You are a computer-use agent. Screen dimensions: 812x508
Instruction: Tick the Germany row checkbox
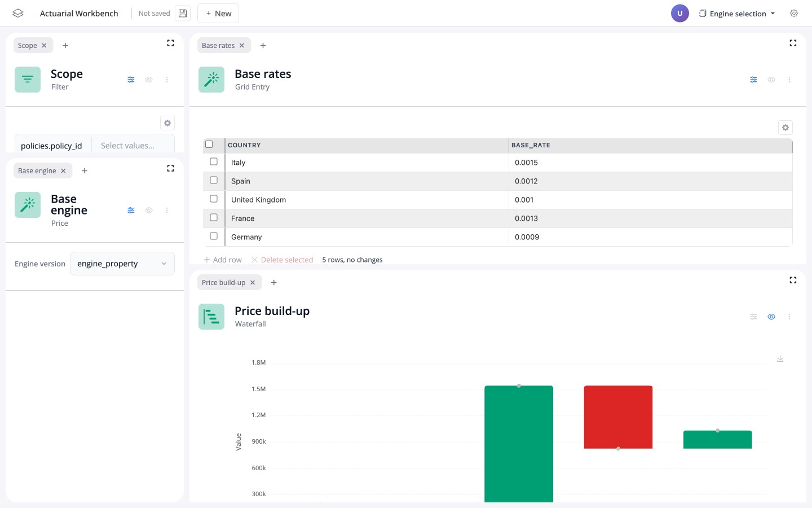pos(214,236)
